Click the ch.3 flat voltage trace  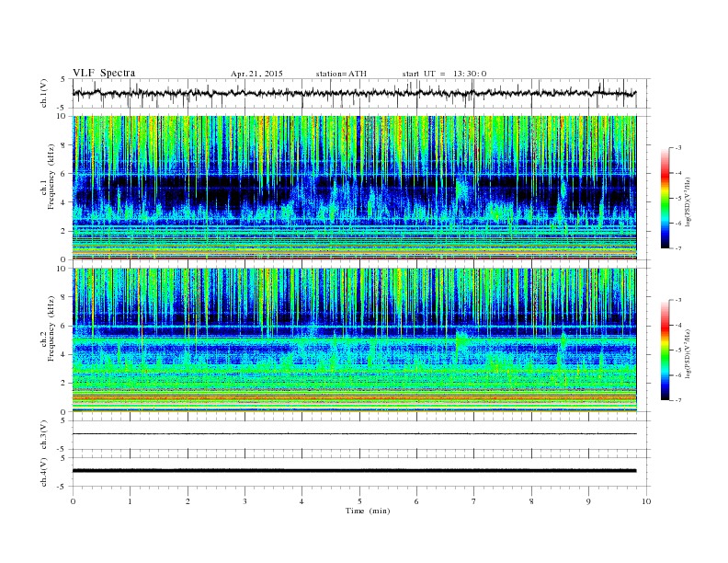[354, 434]
